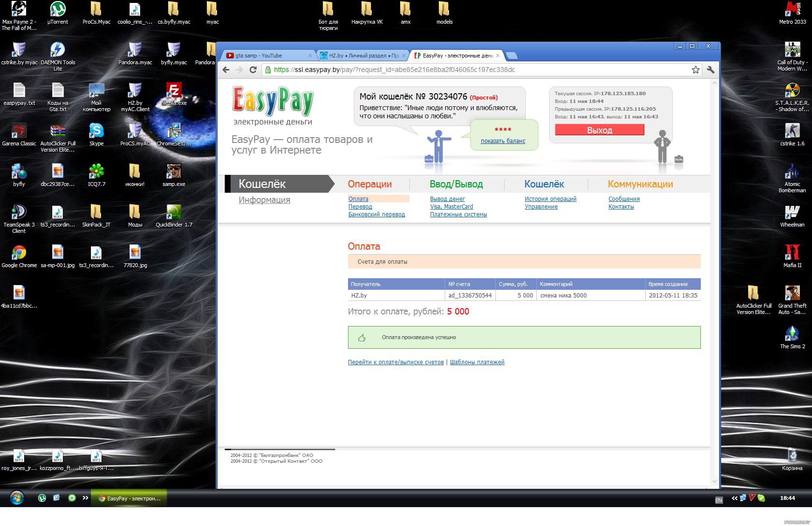Select the EasyPay электронные деньги tab
Screen dimensions: 812x526
click(456, 56)
